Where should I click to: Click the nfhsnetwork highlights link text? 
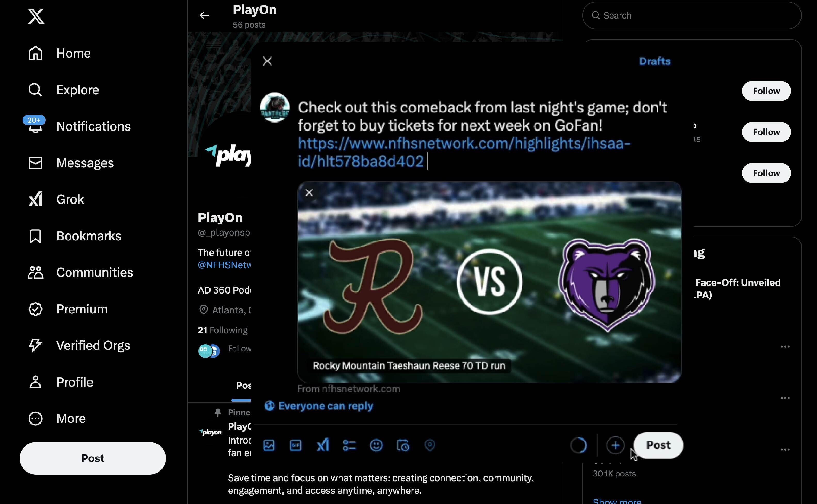(464, 152)
